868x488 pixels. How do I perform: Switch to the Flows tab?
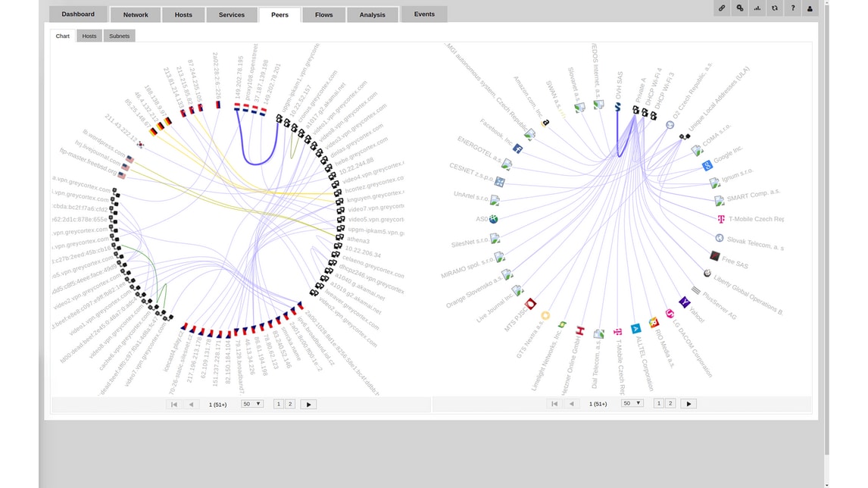[x=324, y=14]
